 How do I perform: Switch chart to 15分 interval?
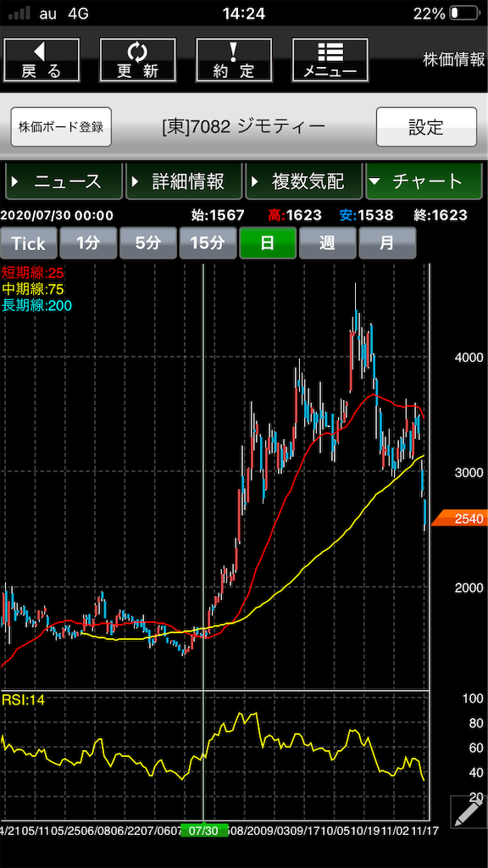point(208,243)
